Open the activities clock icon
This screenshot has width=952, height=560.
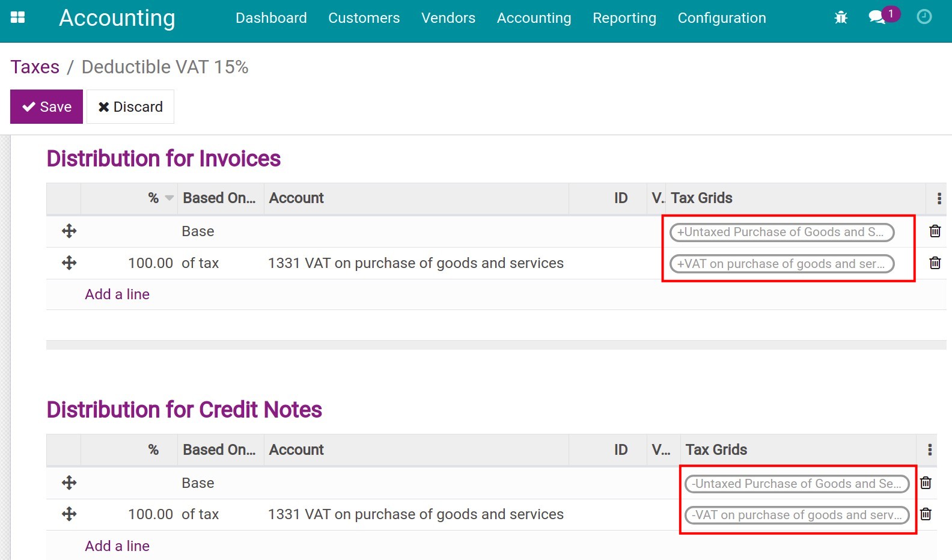point(924,17)
